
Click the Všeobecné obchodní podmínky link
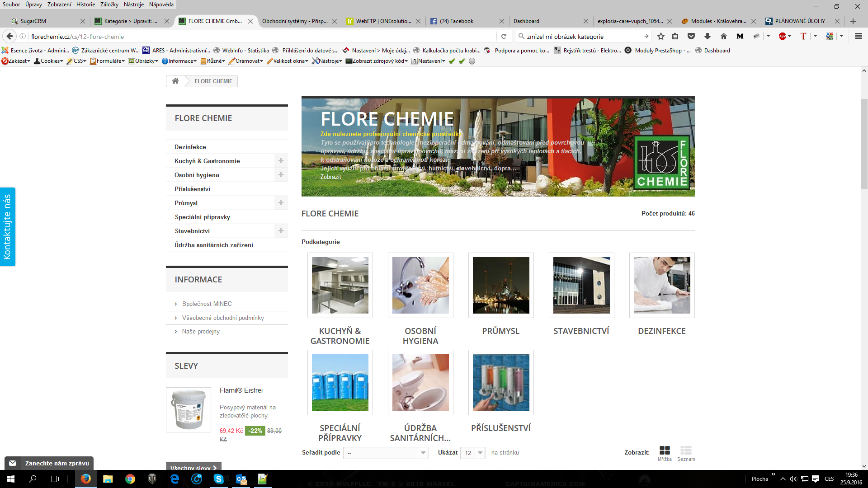(223, 318)
